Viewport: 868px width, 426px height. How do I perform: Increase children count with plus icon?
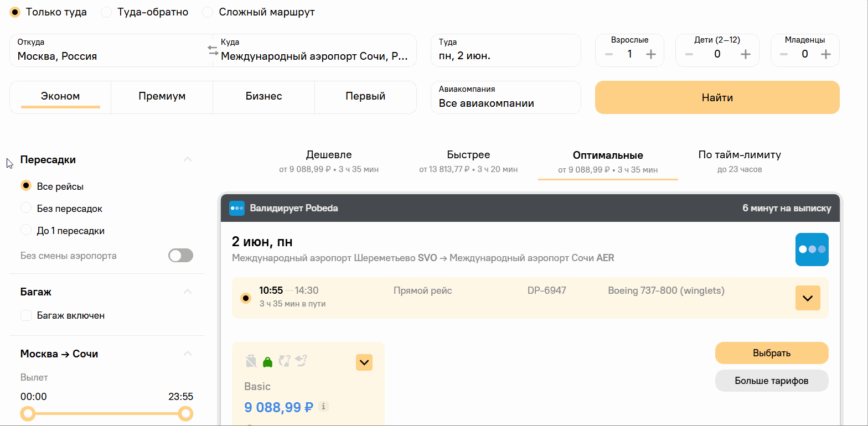coord(746,54)
